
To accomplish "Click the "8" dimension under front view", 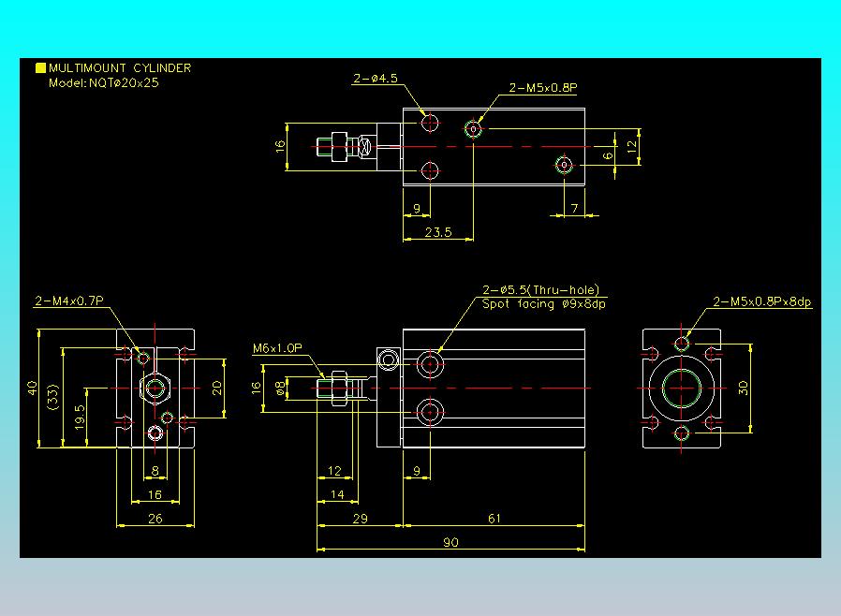I will pyautogui.click(x=155, y=471).
